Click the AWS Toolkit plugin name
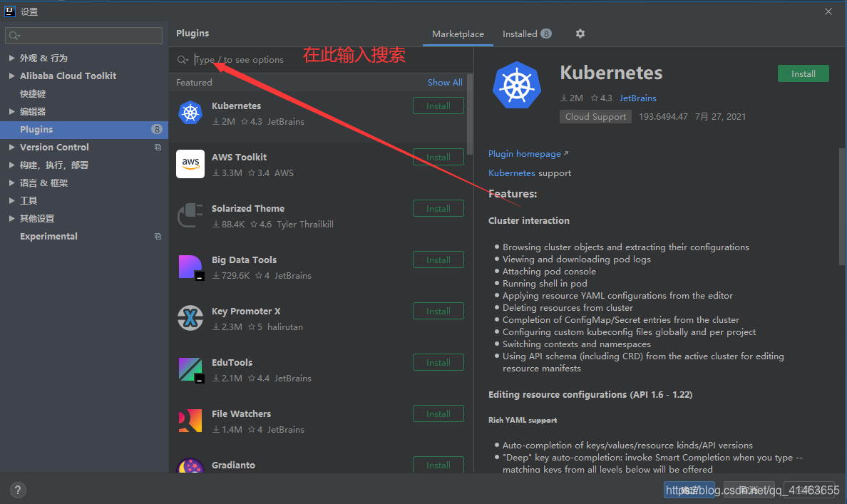 pyautogui.click(x=239, y=158)
